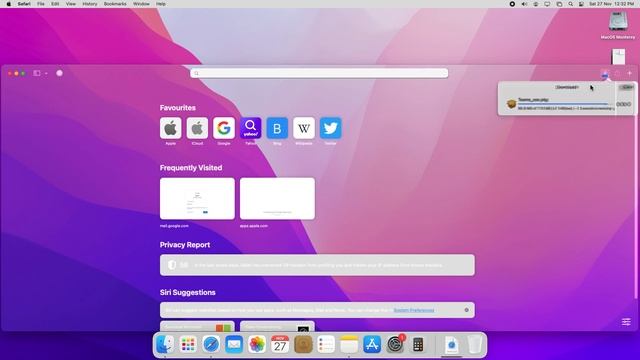Click the Teams pkg file icon in downloads
The image size is (640, 360).
(511, 104)
